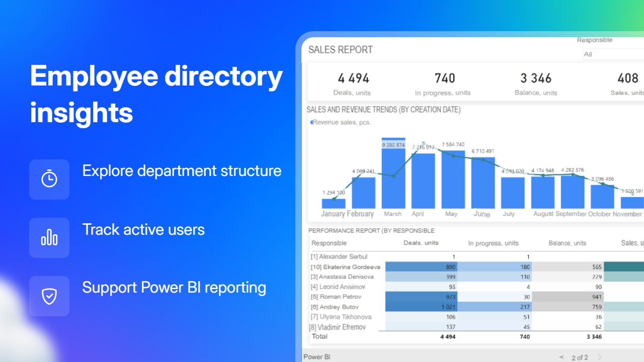Viewport: 644px width, 362px height.
Task: Click the Employee directory insights headline
Action: coord(156,95)
